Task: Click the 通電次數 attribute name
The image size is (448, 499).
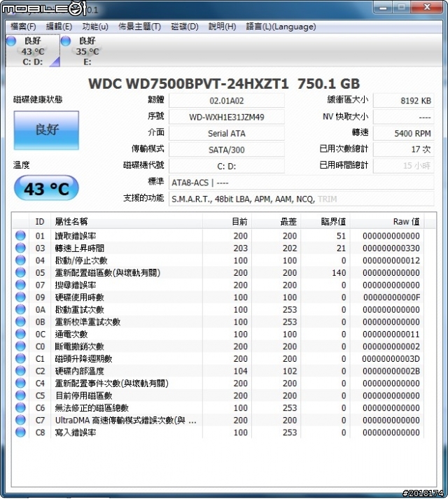Action: click(x=71, y=334)
